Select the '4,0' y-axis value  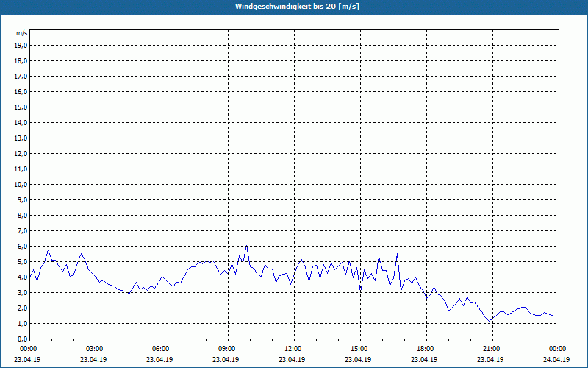pos(22,277)
